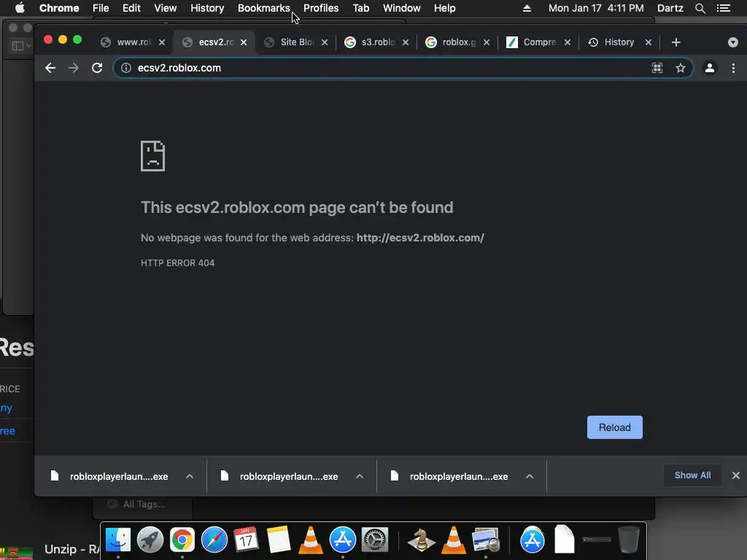Open the Chrome application menu

tap(59, 8)
